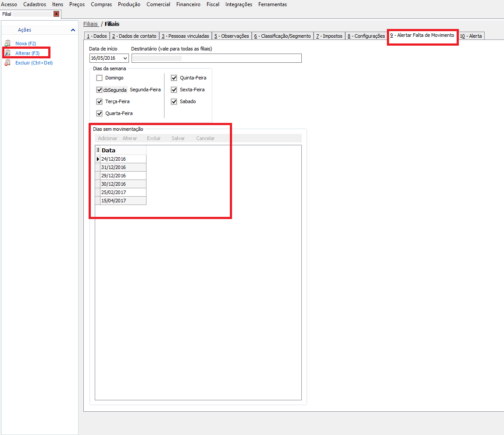This screenshot has width=504, height=435.
Task: Open the Produção menu
Action: point(129,4)
